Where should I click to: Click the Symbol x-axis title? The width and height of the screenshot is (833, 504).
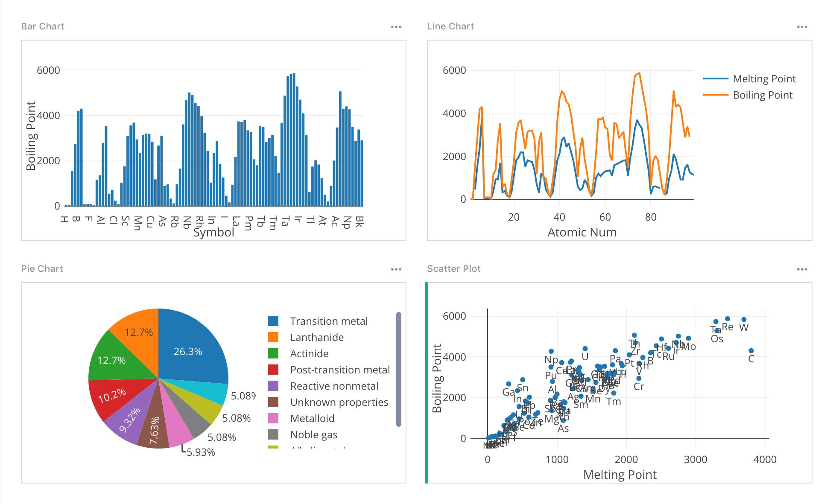click(213, 233)
